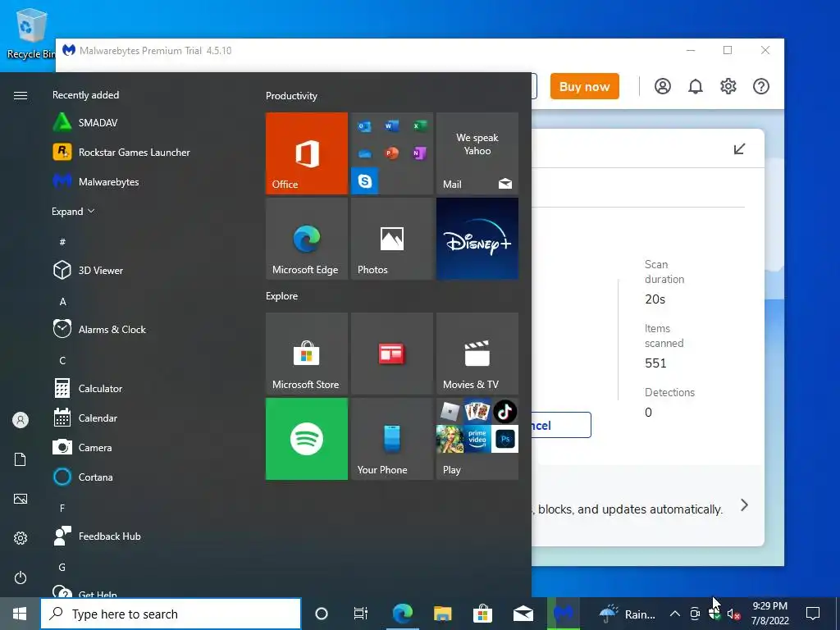Open Feedback Hub
Screen dimensions: 840x630
coord(97,536)
